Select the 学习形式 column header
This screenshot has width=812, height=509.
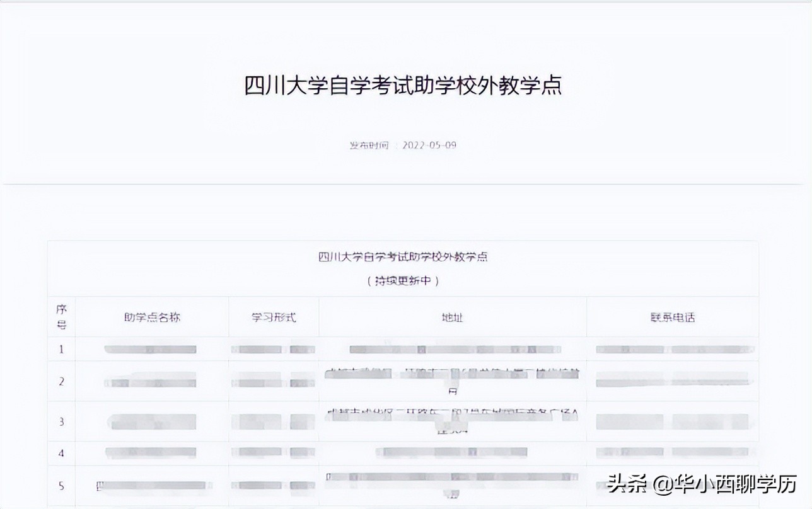[274, 317]
